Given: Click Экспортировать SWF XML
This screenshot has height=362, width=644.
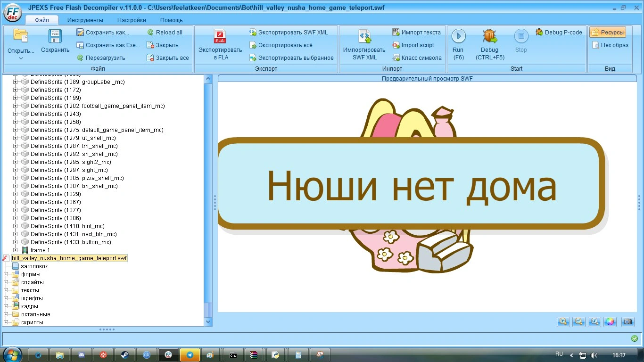Looking at the screenshot, I should 289,33.
